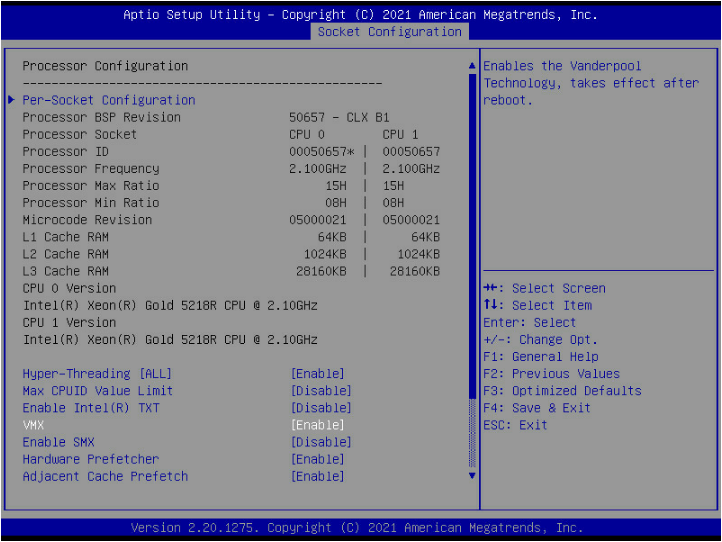The height and width of the screenshot is (542, 722).
Task: Select the VMX setting label
Action: point(34,425)
